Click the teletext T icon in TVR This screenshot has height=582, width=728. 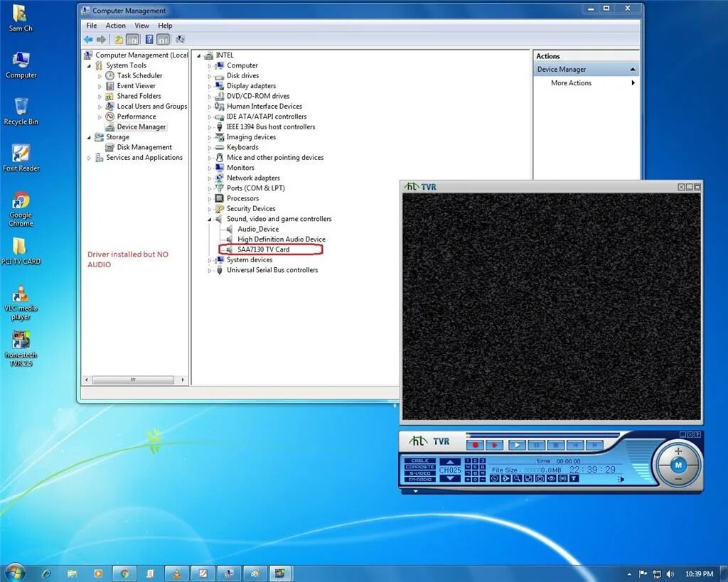[x=572, y=479]
